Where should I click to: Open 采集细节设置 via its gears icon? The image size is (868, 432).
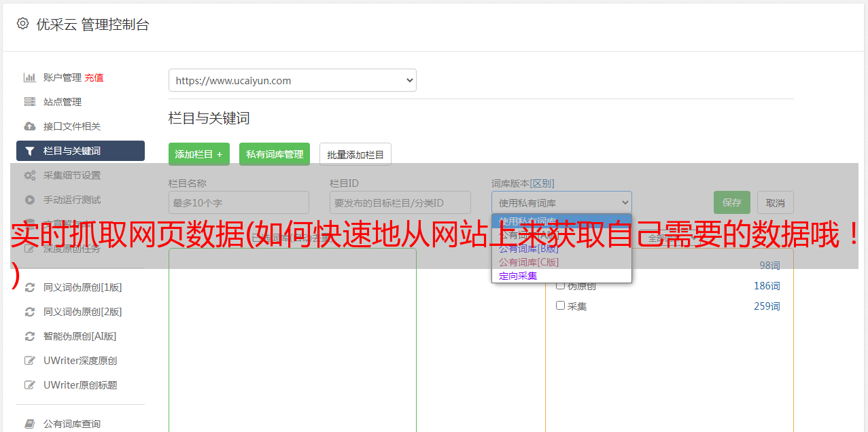pos(30,175)
